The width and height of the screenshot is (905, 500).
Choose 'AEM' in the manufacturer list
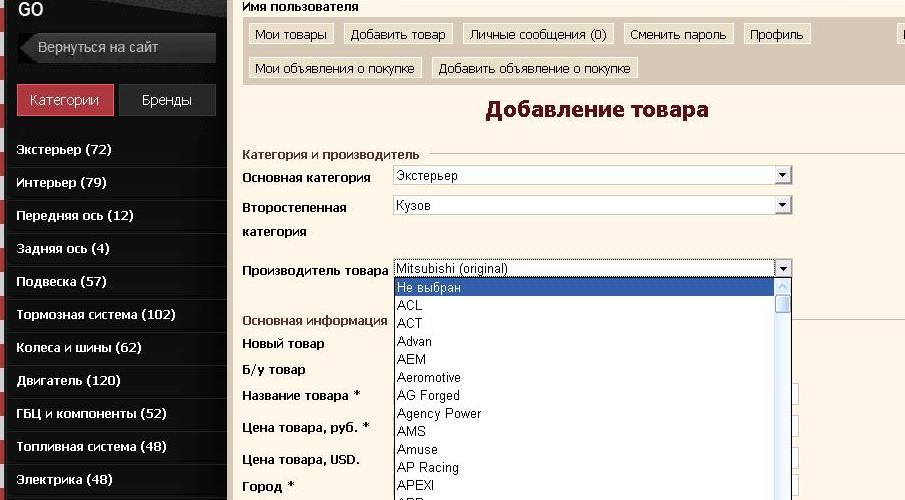point(584,359)
